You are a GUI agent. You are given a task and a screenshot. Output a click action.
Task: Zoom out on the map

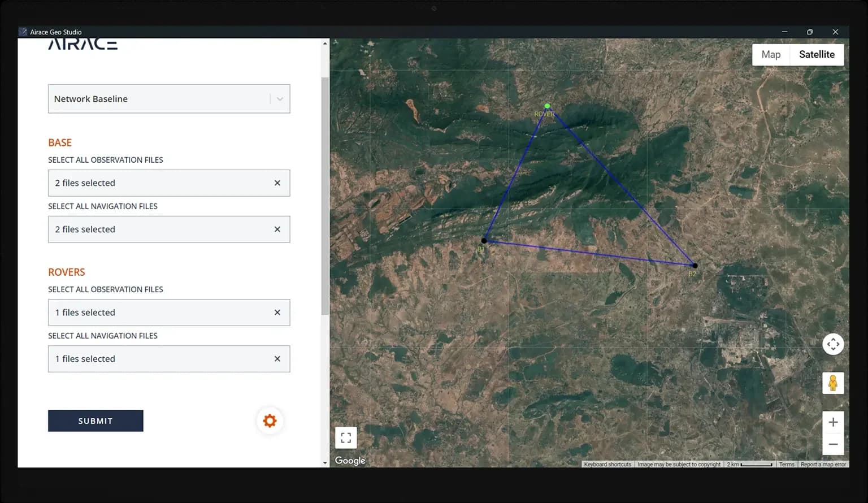[833, 444]
